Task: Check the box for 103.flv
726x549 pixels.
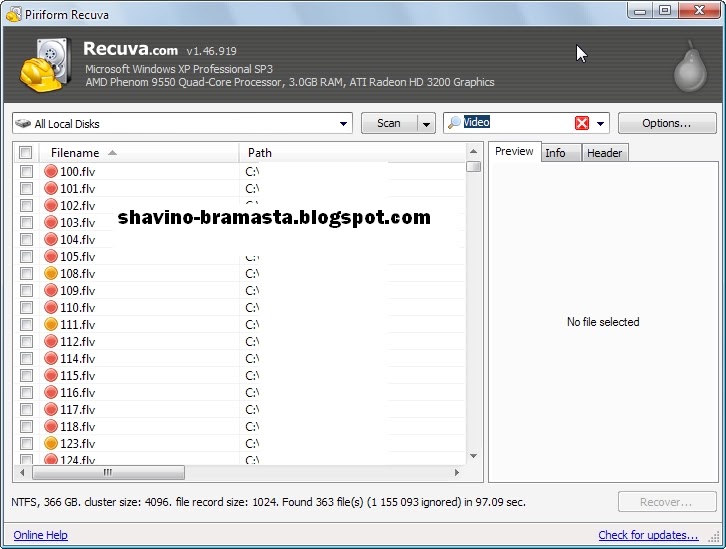Action: pyautogui.click(x=26, y=222)
